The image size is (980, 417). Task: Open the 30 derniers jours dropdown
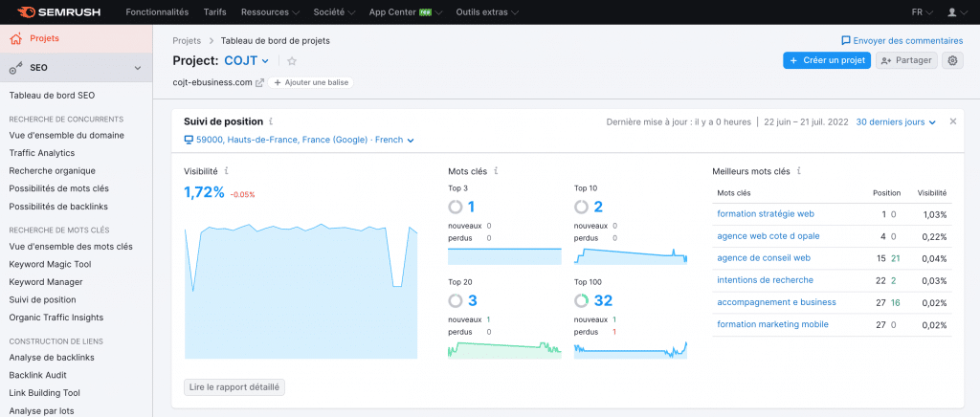(896, 122)
